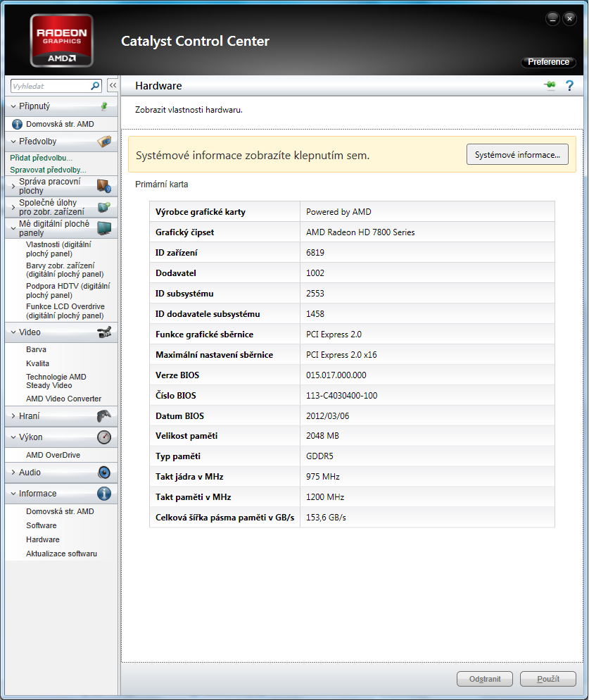Open Aktualizace softwaru
Image resolution: width=589 pixels, height=700 pixels.
(x=61, y=554)
